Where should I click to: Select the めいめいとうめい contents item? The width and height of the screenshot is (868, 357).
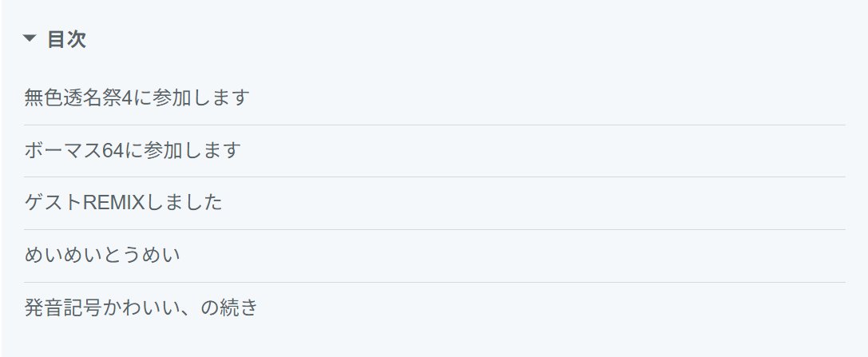pos(102,255)
